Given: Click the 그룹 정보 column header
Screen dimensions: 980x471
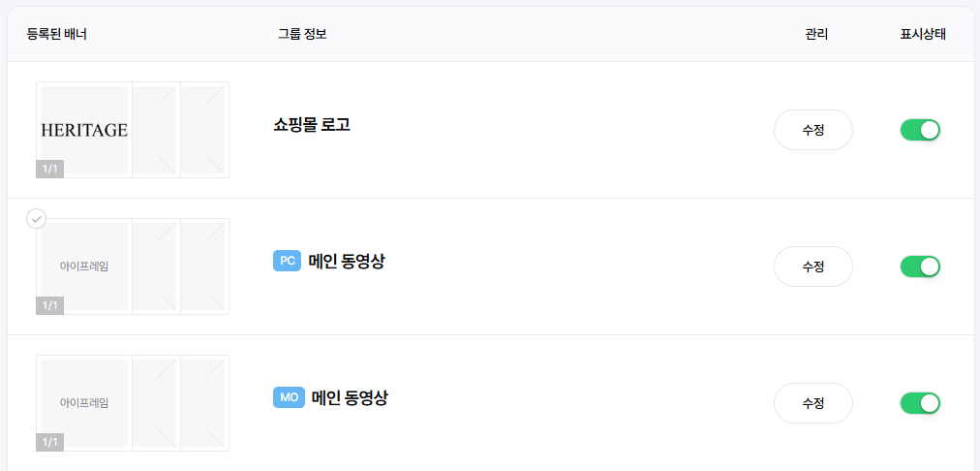Looking at the screenshot, I should pyautogui.click(x=302, y=34).
